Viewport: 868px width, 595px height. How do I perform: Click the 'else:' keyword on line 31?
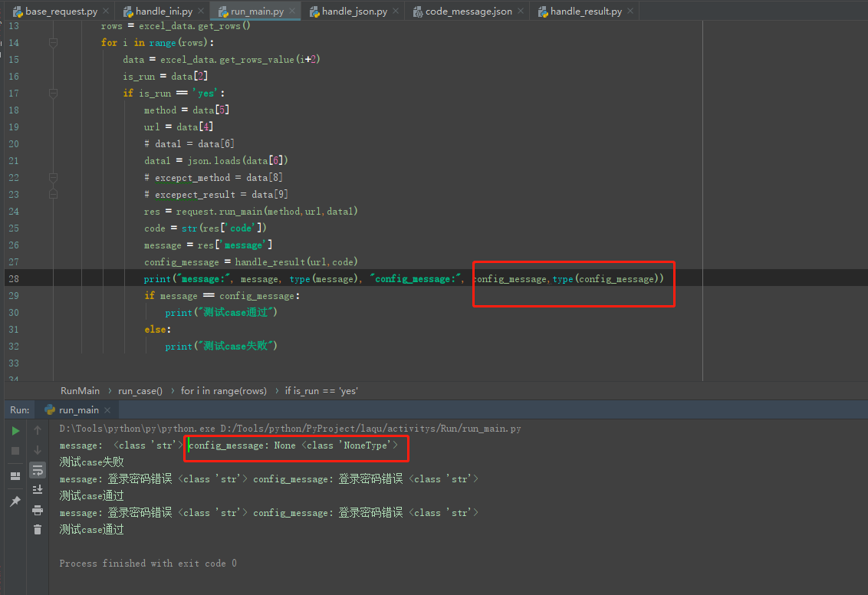158,330
